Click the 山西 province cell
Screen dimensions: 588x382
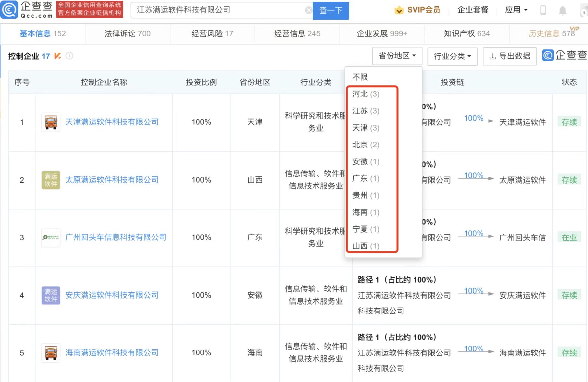pyautogui.click(x=255, y=180)
